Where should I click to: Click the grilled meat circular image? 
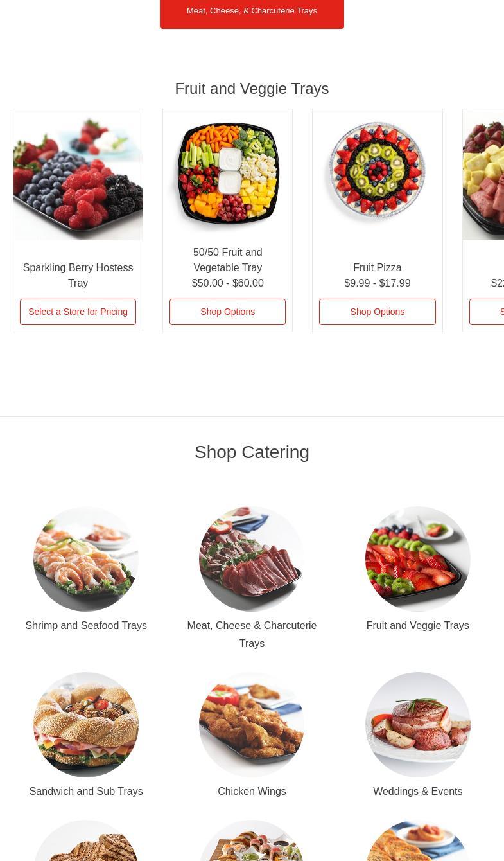pyautogui.click(x=86, y=840)
